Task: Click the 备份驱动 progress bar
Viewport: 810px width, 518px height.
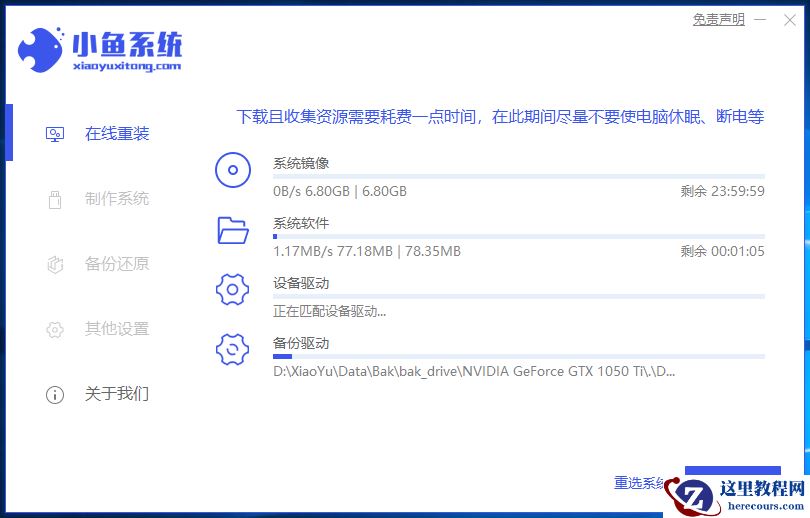Action: click(519, 356)
